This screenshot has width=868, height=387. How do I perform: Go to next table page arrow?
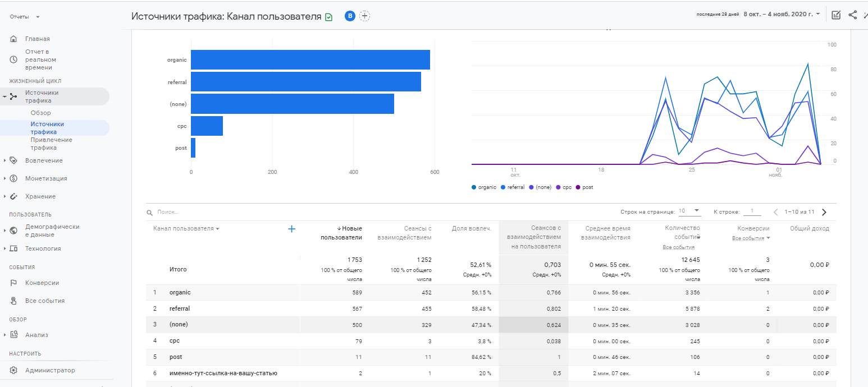coord(824,212)
